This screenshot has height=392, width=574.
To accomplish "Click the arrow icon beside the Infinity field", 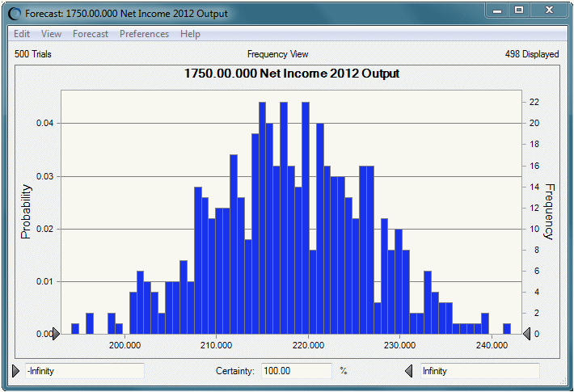I will coord(408,371).
